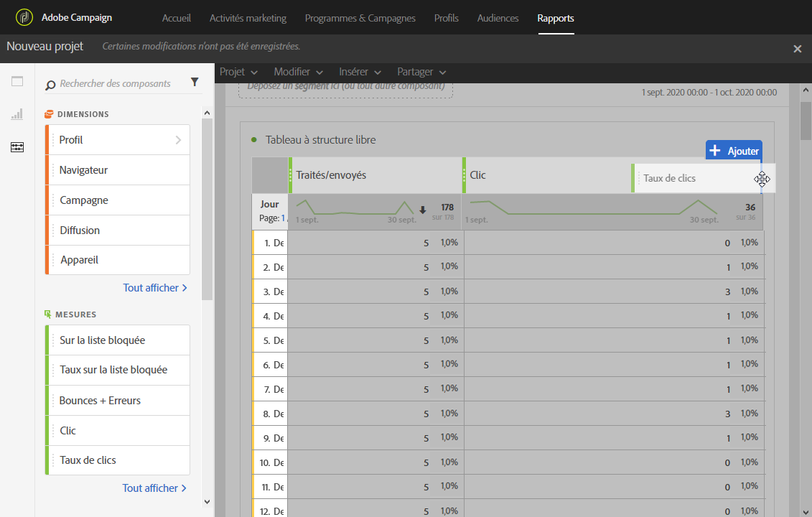This screenshot has width=812, height=517.
Task: Open the Visualizations bar chart icon
Action: tap(17, 114)
